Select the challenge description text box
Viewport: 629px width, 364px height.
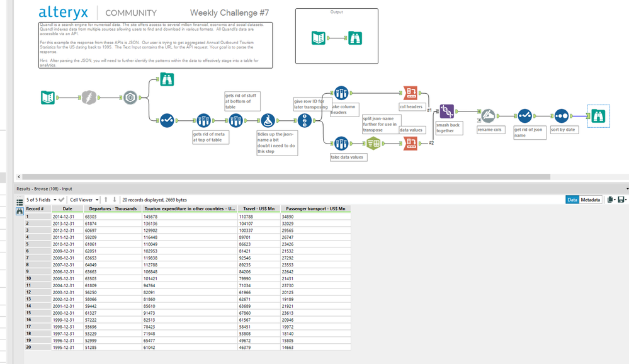pos(156,45)
